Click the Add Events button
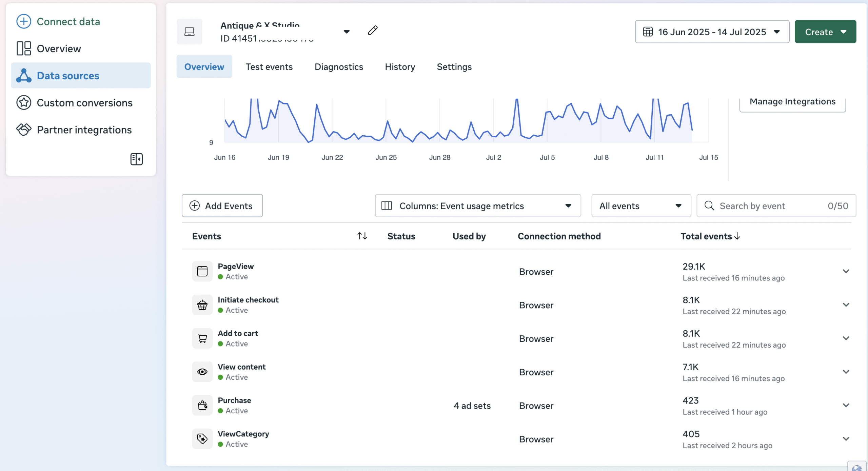Image resolution: width=868 pixels, height=471 pixels. 222,206
